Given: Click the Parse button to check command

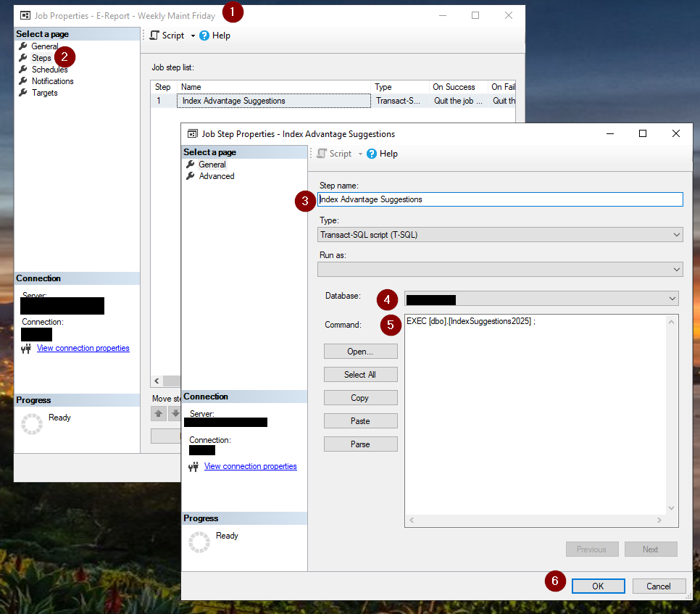Looking at the screenshot, I should [x=360, y=444].
